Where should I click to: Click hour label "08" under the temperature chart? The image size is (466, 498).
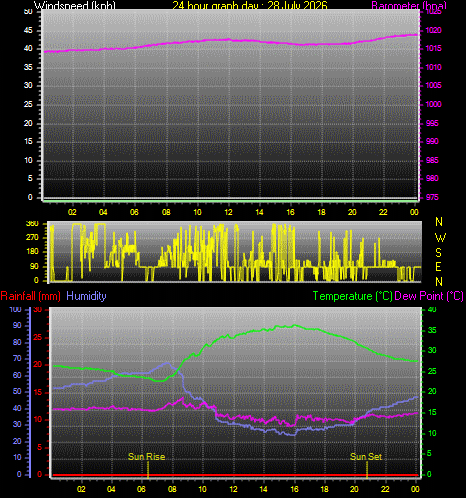click(172, 489)
